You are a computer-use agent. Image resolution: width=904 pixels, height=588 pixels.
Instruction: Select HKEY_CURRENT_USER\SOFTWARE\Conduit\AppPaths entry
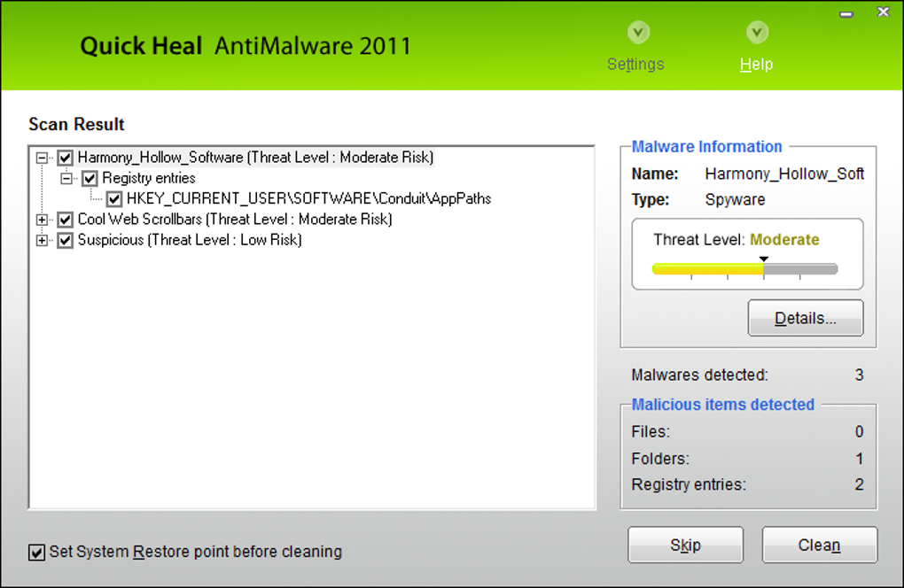[x=309, y=198]
